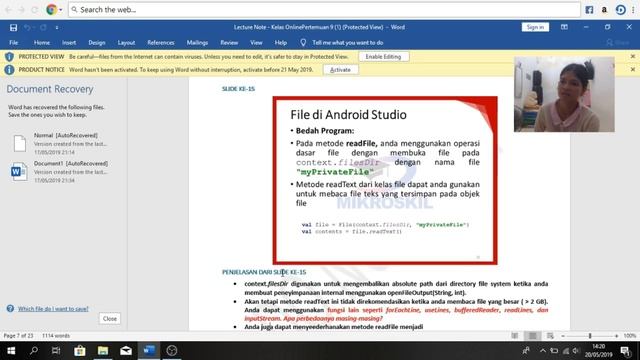This screenshot has width=640, height=360.
Task: Switch to Print Layout view icon
Action: click(x=533, y=336)
